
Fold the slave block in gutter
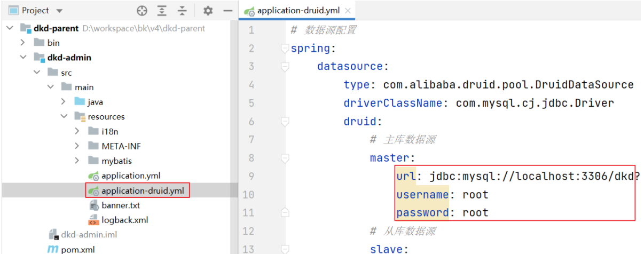tap(285, 249)
